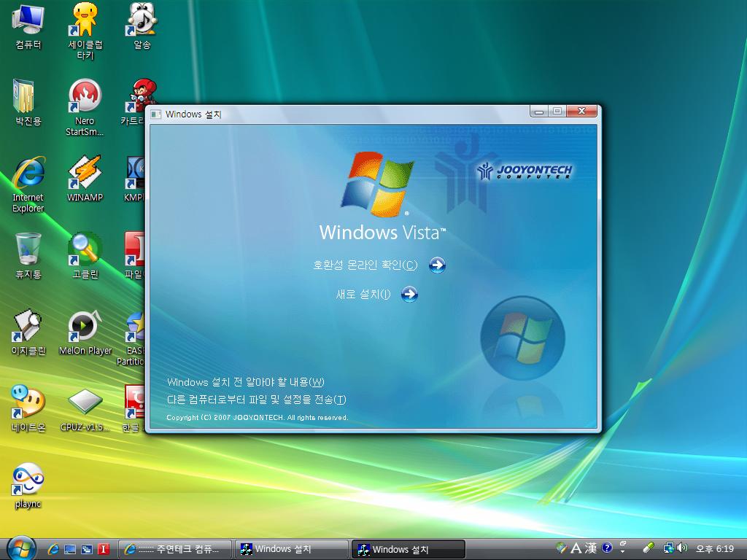Open the 알송 music player shortcut

pos(142,26)
